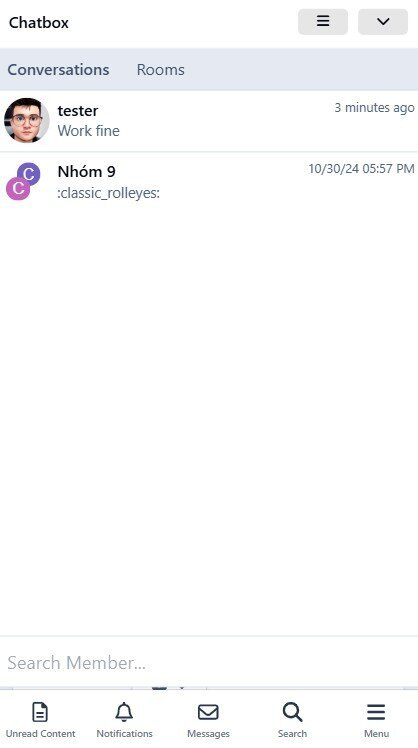Collapse Chatbox with the chevron down button
This screenshot has width=418, height=748.
(383, 22)
